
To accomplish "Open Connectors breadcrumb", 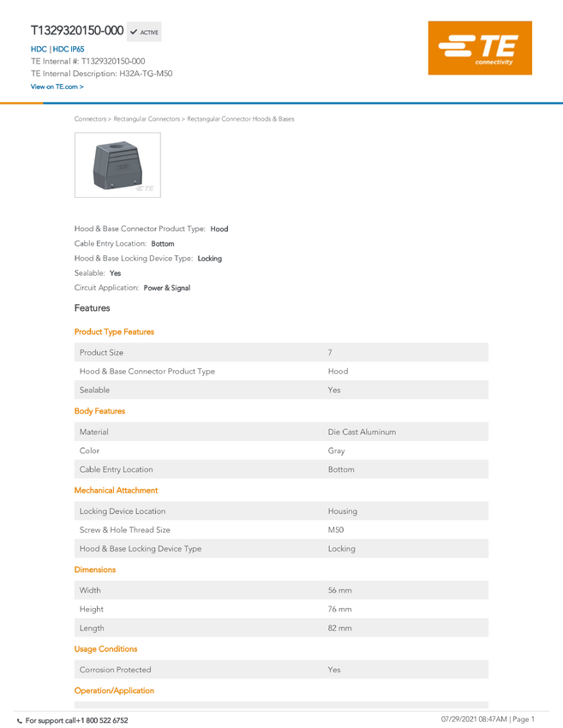I will point(90,119).
